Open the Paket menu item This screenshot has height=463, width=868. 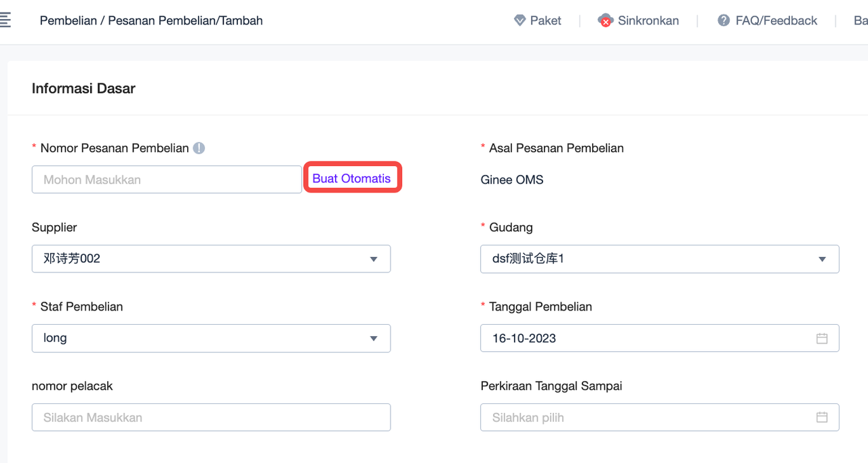(545, 20)
